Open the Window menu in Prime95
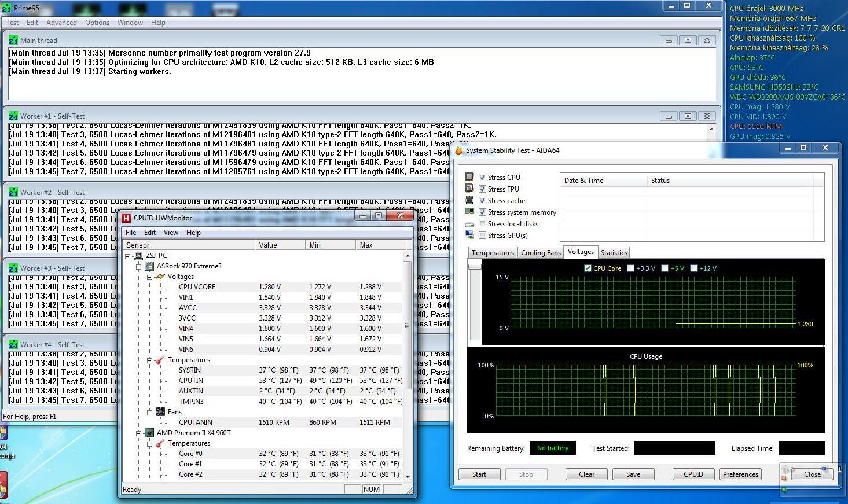Viewport: 848px width, 504px height. (130, 23)
